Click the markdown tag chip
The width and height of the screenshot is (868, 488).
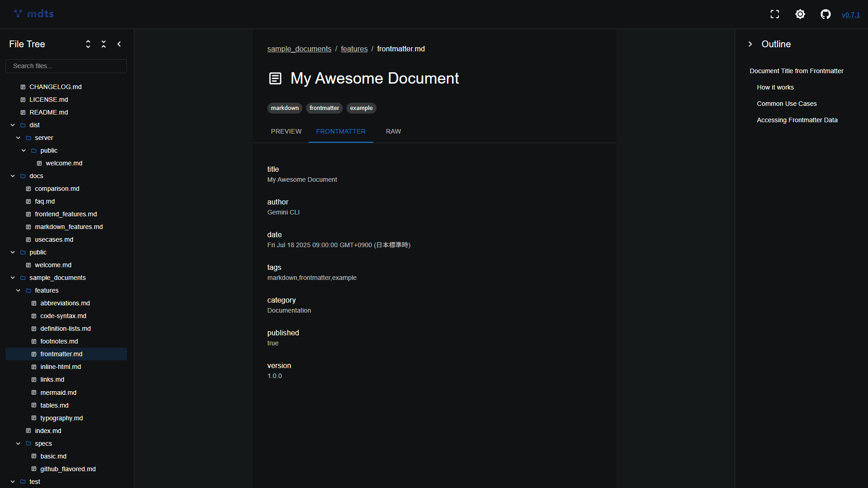coord(285,108)
